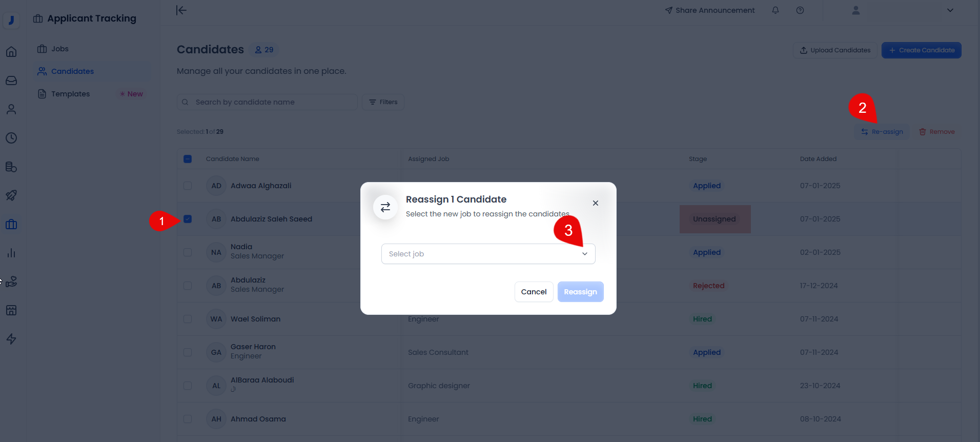Viewport: 980px width, 442px height.
Task: Click the bar chart analytics icon
Action: (11, 253)
